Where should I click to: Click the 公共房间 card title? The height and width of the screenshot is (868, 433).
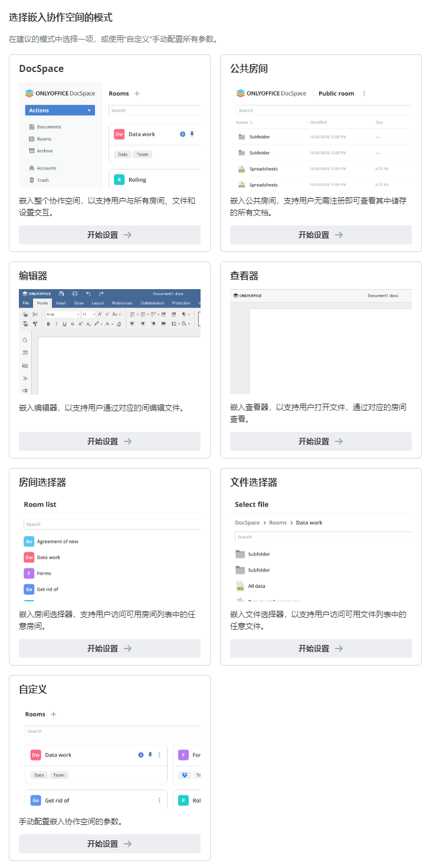point(249,68)
